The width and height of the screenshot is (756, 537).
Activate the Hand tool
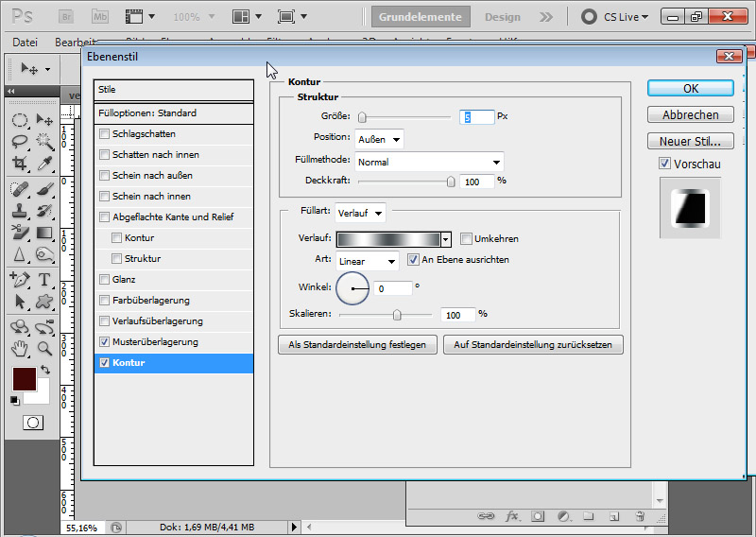coord(19,348)
